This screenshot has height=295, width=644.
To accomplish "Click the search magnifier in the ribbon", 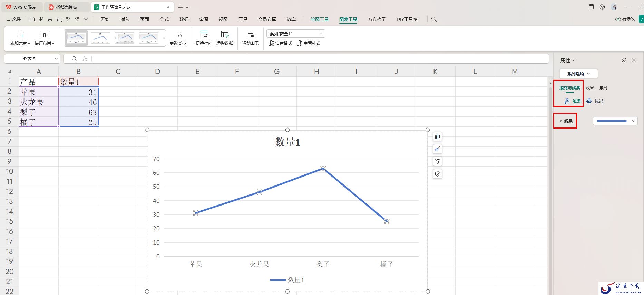I will [434, 19].
